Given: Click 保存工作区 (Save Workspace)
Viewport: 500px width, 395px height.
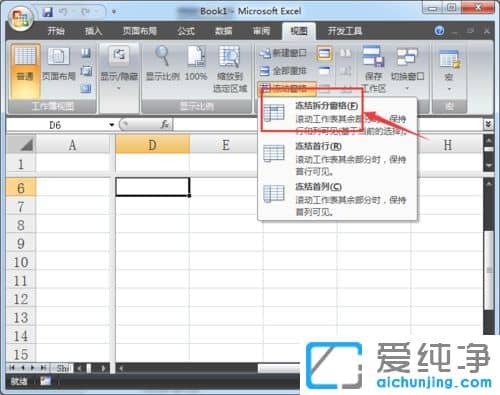Looking at the screenshot, I should (x=373, y=69).
